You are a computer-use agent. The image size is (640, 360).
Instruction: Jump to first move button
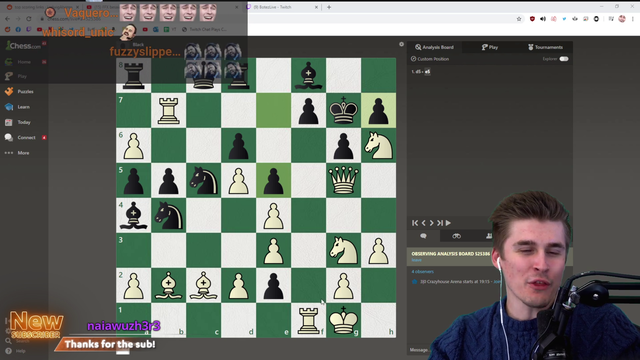pos(415,223)
